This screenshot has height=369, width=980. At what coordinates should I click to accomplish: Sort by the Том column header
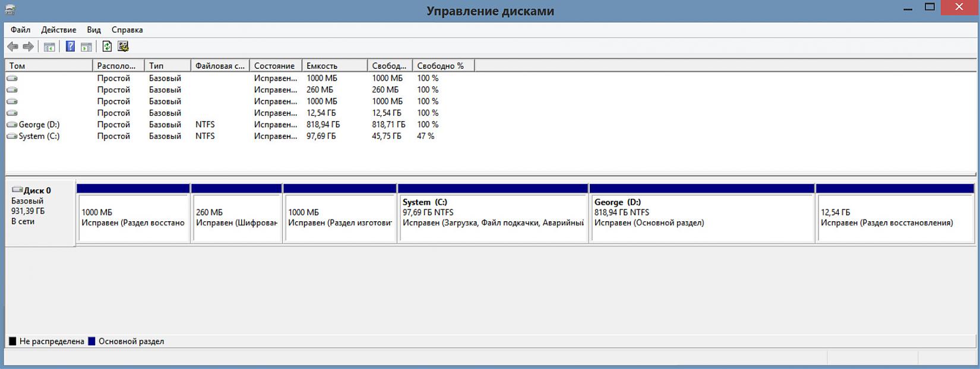pos(49,66)
